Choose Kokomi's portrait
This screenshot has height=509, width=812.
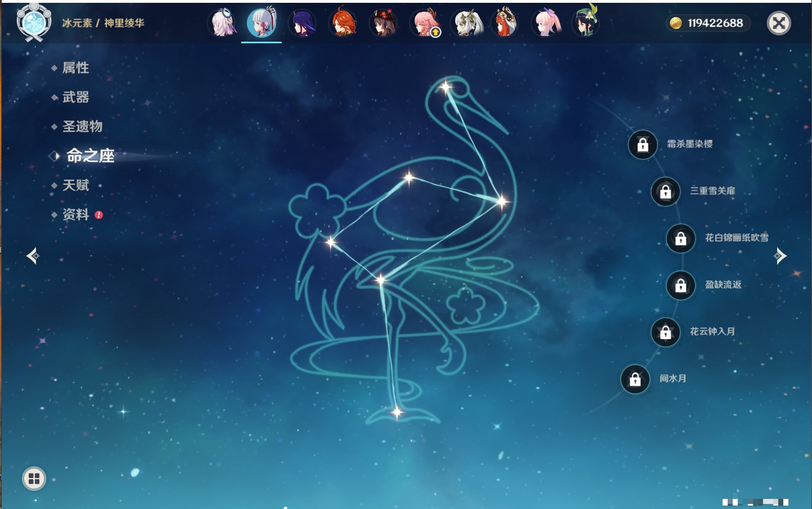(x=546, y=23)
